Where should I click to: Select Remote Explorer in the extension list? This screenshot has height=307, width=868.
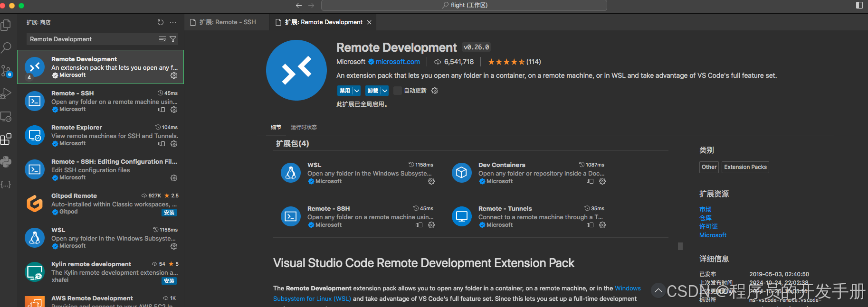[x=101, y=135]
